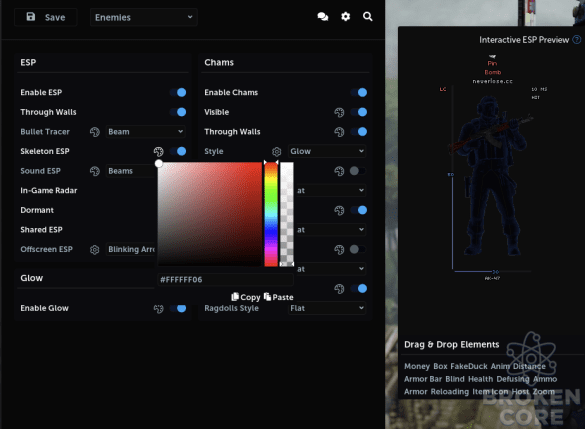Click Paste in the color picker
The image size is (585, 429).
point(278,297)
